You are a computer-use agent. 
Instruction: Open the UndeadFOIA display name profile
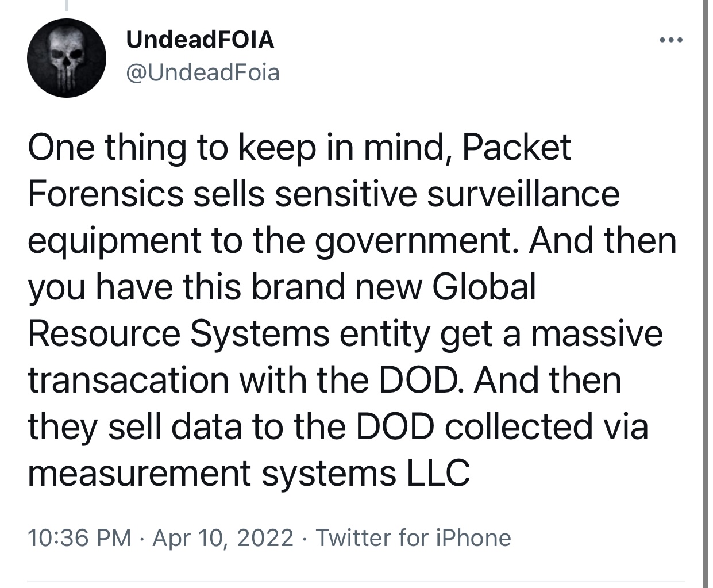click(199, 40)
